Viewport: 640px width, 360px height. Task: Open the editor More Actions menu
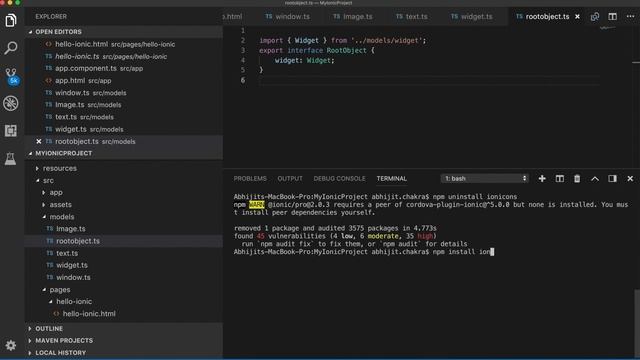pos(630,17)
